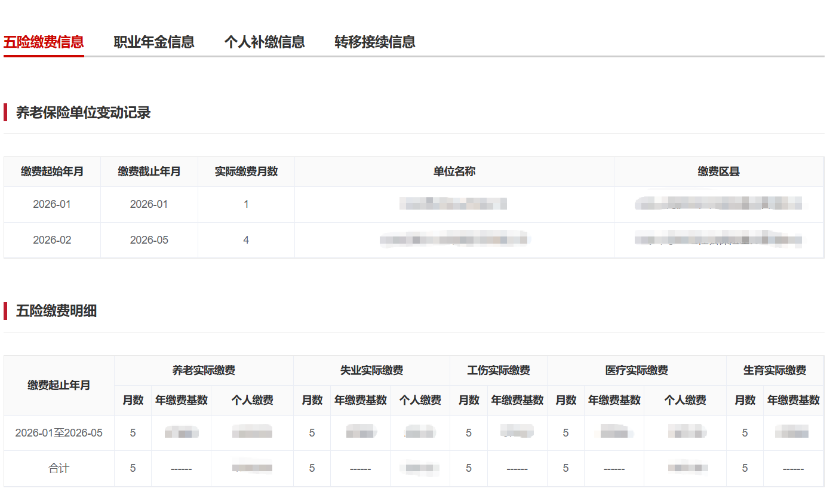Click the 工伤实际缴费 group header
This screenshot has width=833, height=504.
499,371
